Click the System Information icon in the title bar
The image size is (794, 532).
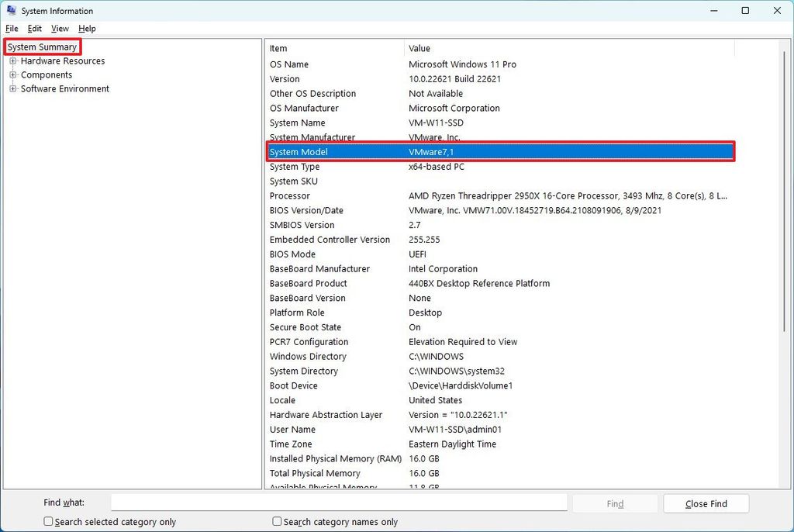[10, 10]
